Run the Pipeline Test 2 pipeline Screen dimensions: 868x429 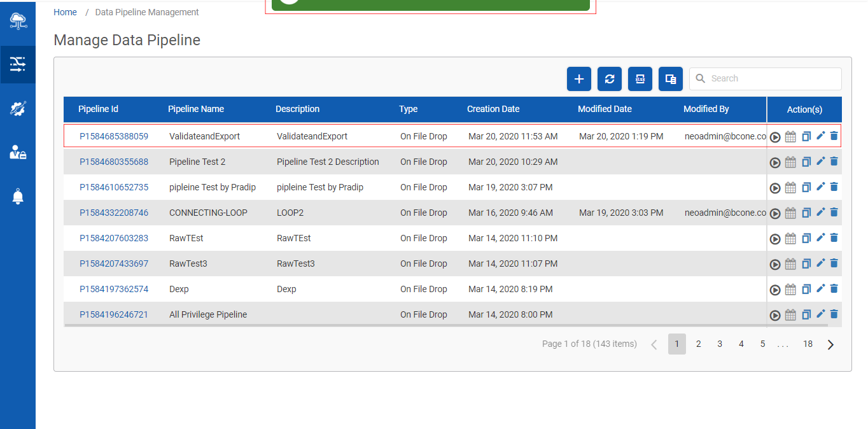pos(775,162)
